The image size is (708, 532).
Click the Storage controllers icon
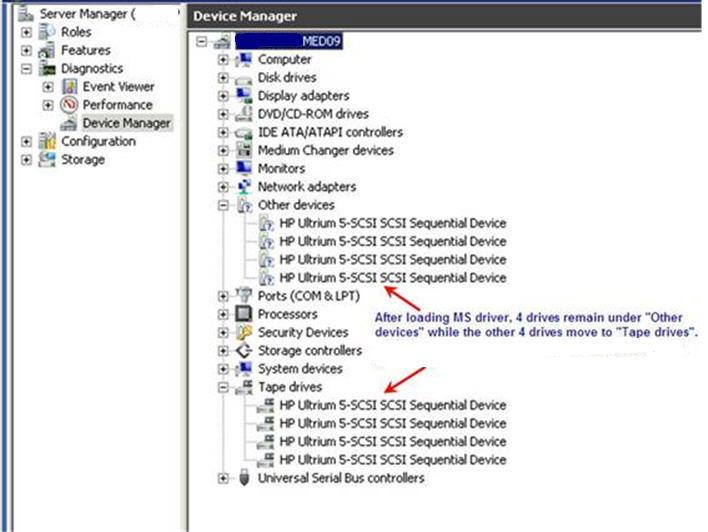(x=244, y=350)
